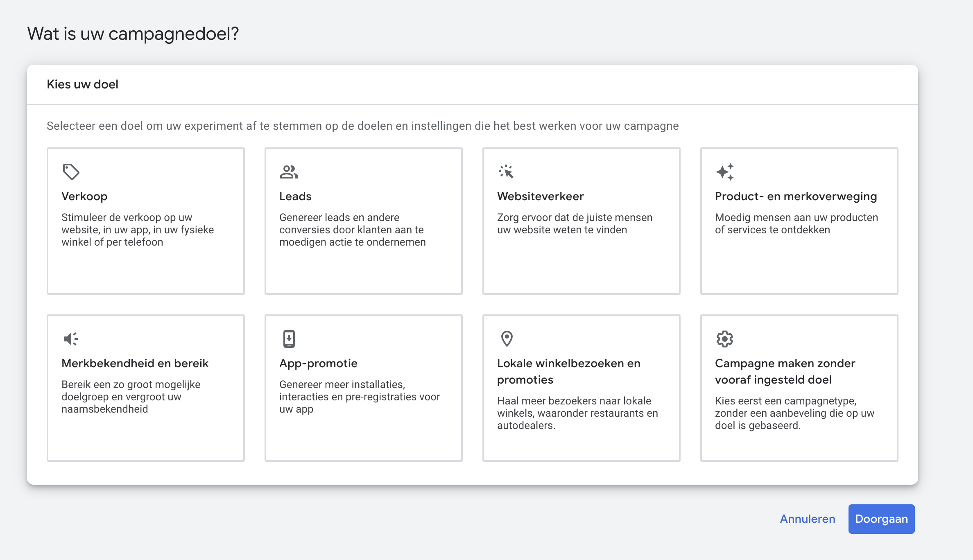The width and height of the screenshot is (973, 560).
Task: Pick the Product- en merkoverweging title
Action: click(x=796, y=196)
